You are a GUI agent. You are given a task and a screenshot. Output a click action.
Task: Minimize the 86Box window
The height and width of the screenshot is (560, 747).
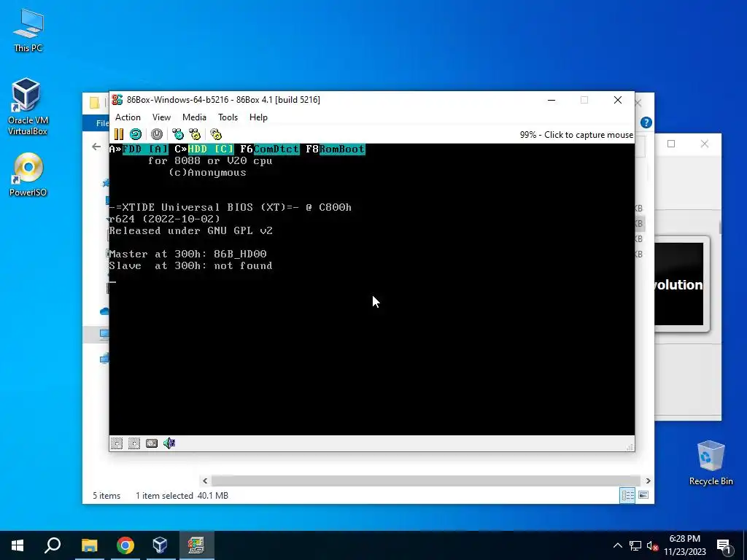(x=551, y=100)
